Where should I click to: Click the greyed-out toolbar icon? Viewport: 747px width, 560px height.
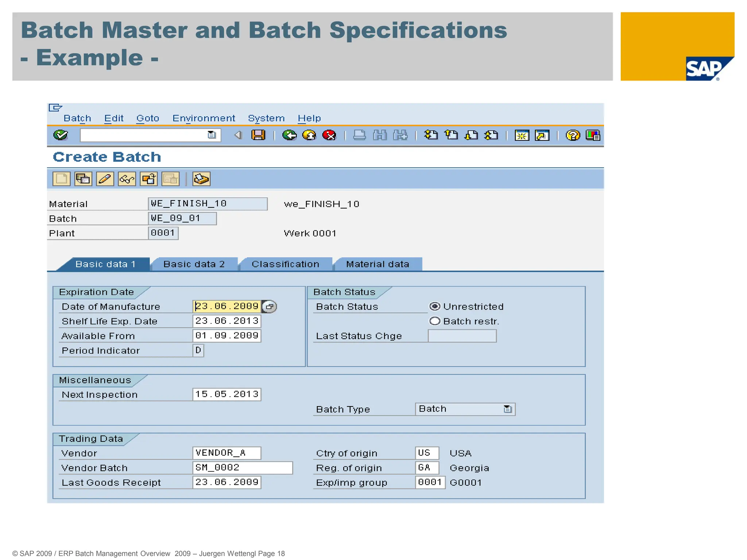(x=171, y=179)
